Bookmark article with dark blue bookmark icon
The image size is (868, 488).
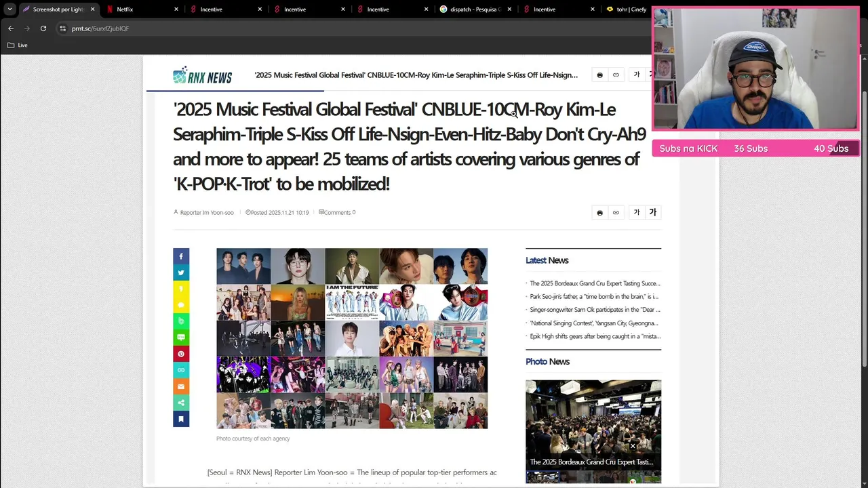(x=181, y=420)
